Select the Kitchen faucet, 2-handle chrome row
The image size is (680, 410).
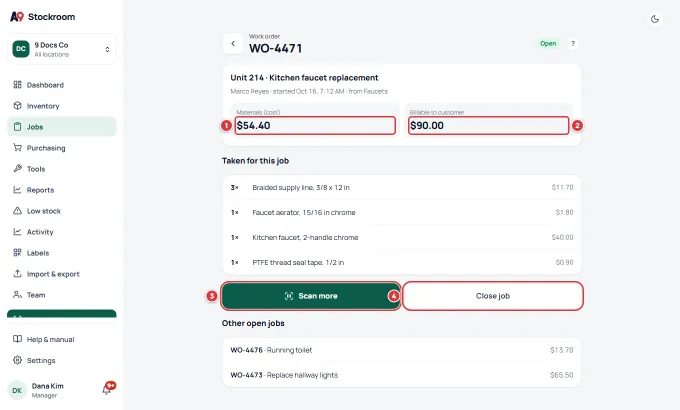(x=402, y=237)
